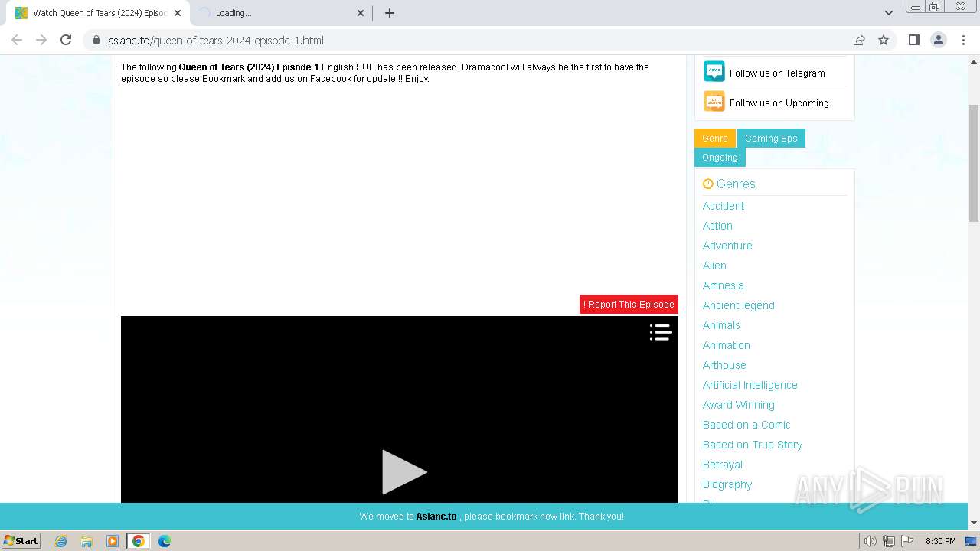Expand the tab search dropdown arrow
This screenshot has height=551, width=980.
pos(889,13)
